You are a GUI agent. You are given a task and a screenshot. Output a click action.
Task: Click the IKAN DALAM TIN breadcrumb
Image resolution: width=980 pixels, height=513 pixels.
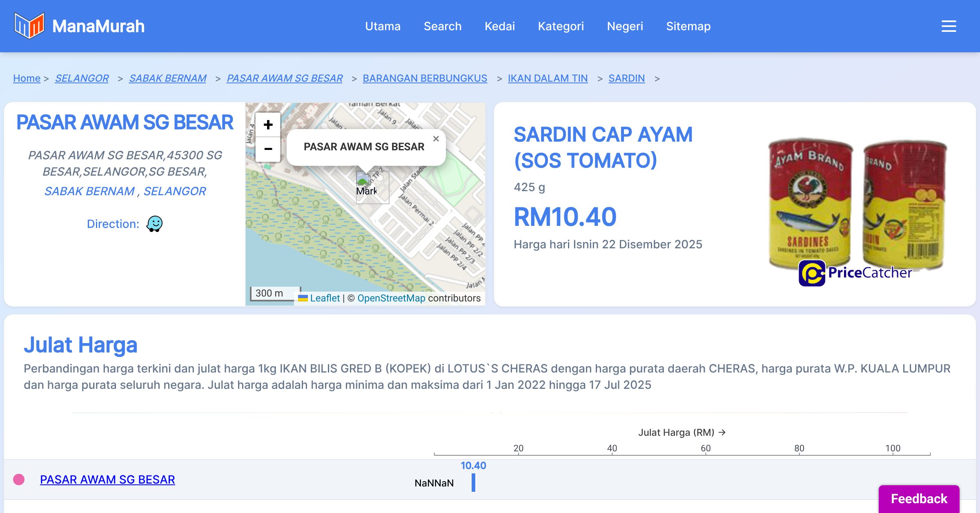point(548,78)
